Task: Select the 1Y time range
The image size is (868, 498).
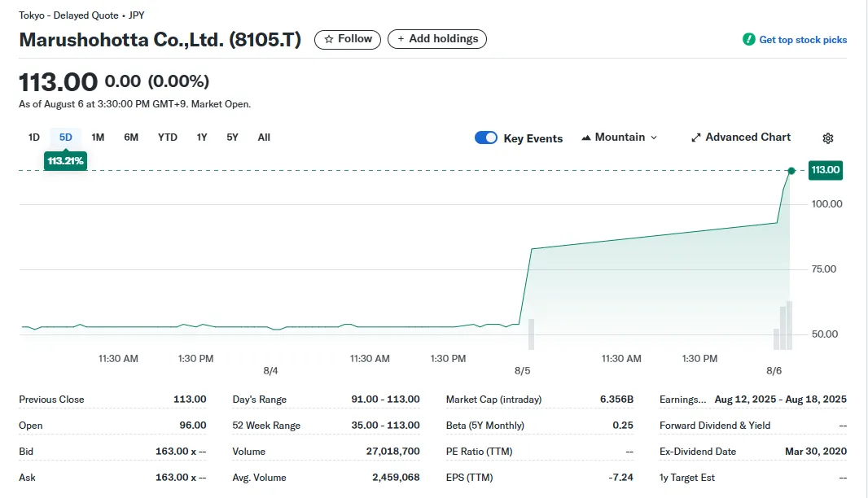Action: 202,138
